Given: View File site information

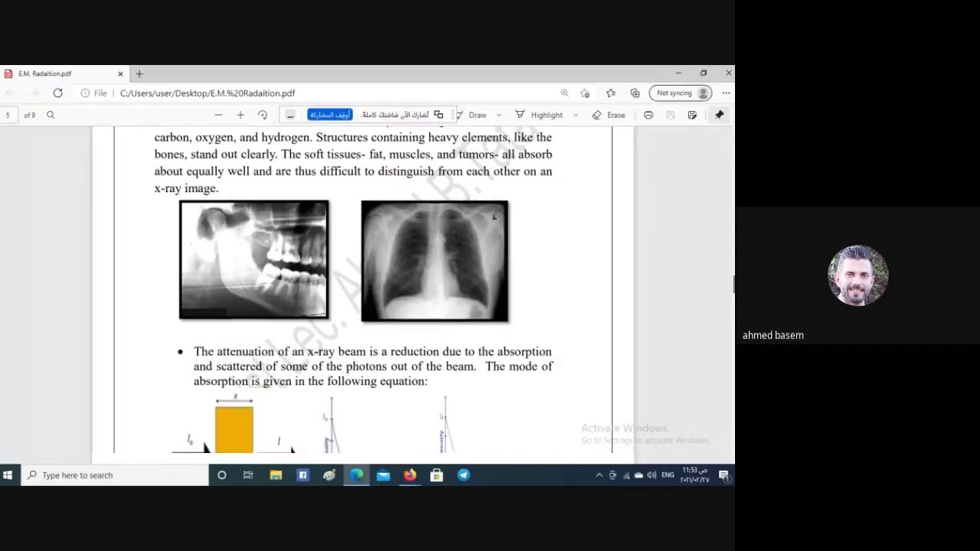Looking at the screenshot, I should 94,93.
